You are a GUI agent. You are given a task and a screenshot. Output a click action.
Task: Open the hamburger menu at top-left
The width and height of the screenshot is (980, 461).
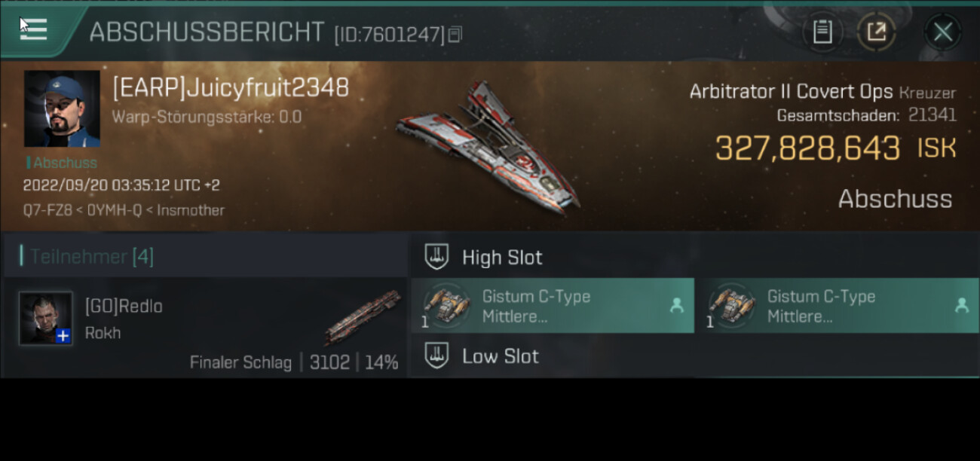pyautogui.click(x=33, y=30)
